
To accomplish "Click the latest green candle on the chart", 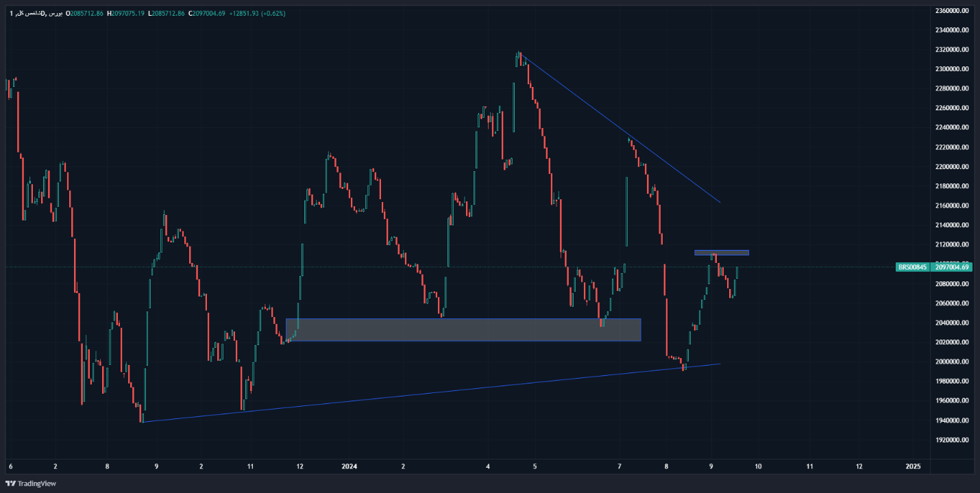I will (x=737, y=272).
